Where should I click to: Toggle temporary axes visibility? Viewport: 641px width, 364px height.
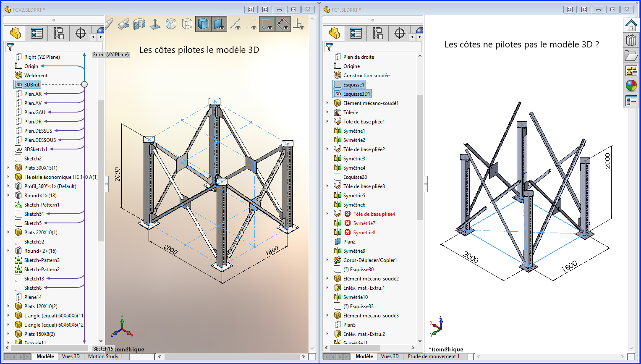(251, 24)
